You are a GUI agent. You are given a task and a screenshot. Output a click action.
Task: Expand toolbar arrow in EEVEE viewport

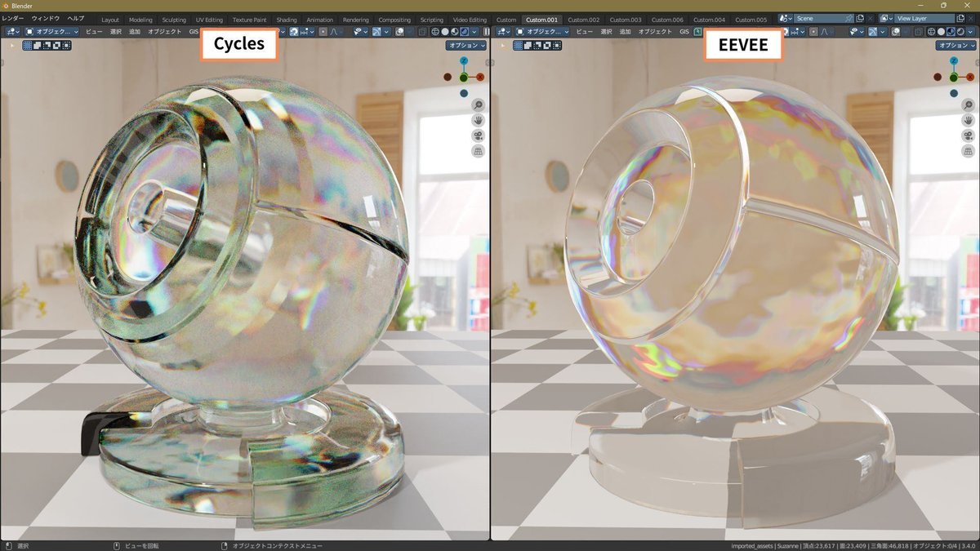point(501,46)
